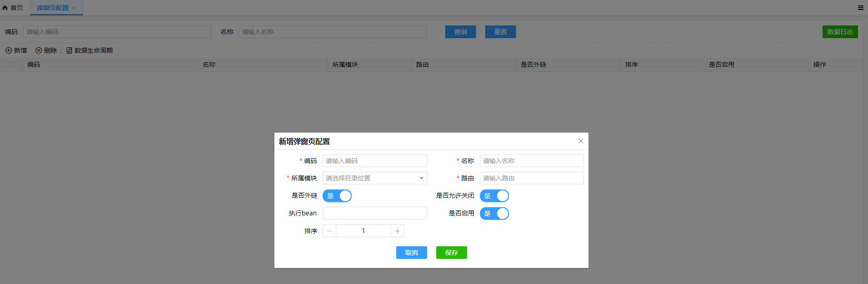Screen dimensions: 868x284
Task: Toggle the 是否允许关闭 switch
Action: 494,196
